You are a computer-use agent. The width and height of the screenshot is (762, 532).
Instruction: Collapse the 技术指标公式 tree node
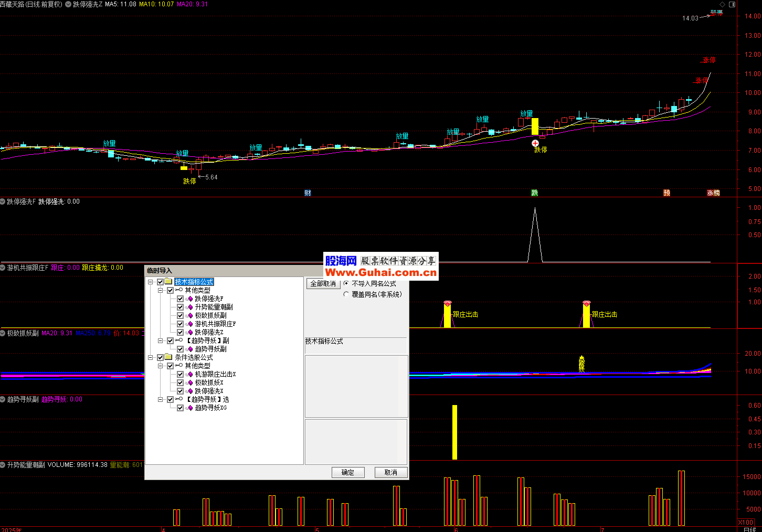click(151, 282)
